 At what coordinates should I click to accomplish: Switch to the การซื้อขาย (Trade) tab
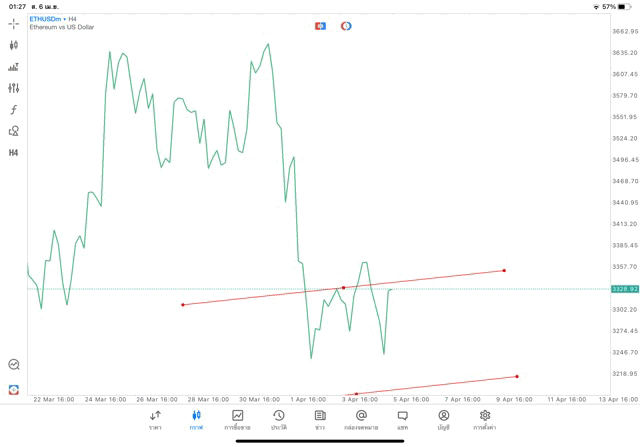[237, 420]
